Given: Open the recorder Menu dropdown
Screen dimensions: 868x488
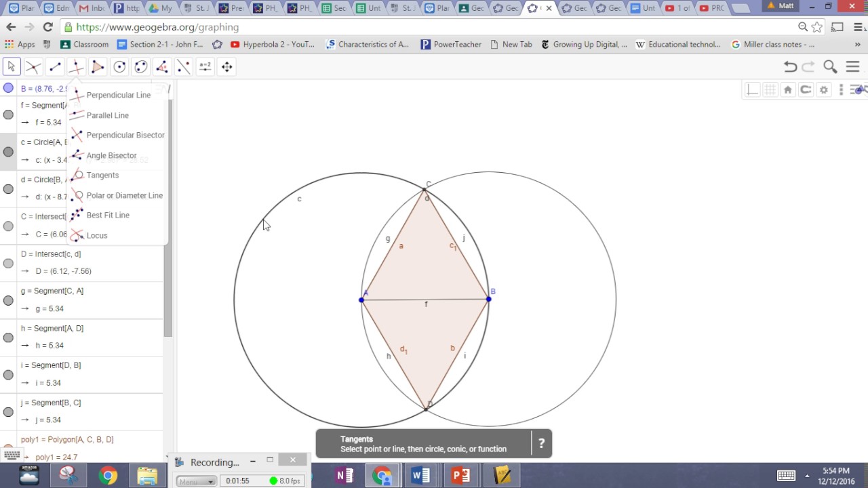Looking at the screenshot, I should pos(196,481).
